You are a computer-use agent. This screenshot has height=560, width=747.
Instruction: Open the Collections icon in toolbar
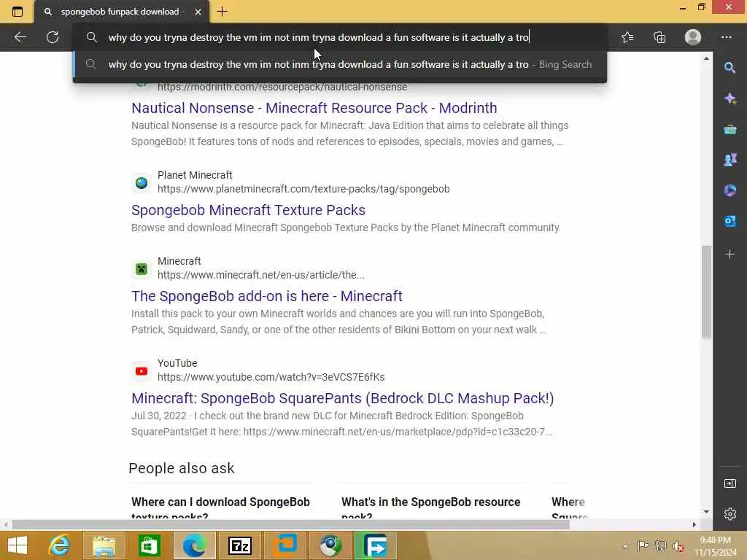click(x=659, y=37)
